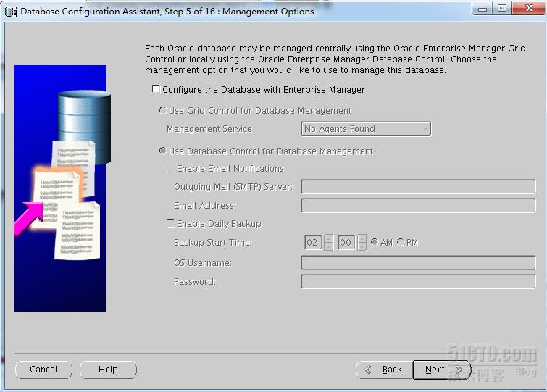Increase the backup minute with up arrow
This screenshot has width=547, height=392.
[x=362, y=238]
